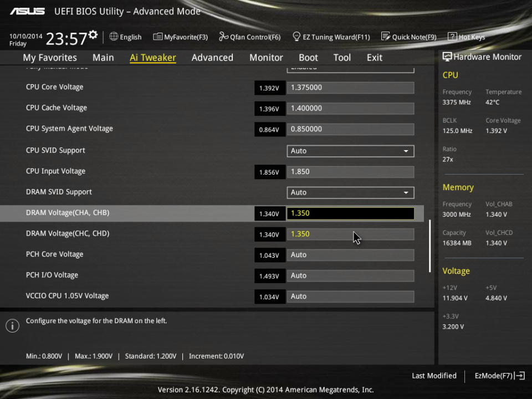Click the 1.396V cache voltage readout

click(x=270, y=109)
